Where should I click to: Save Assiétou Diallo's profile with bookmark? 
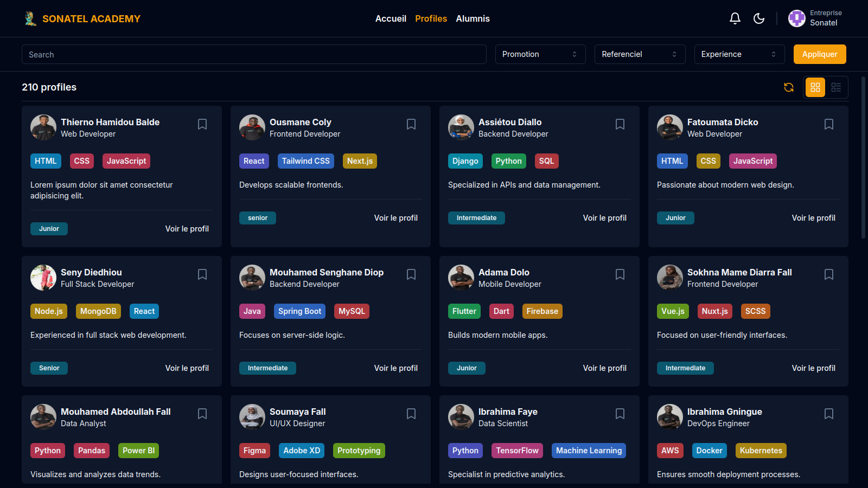[620, 124]
